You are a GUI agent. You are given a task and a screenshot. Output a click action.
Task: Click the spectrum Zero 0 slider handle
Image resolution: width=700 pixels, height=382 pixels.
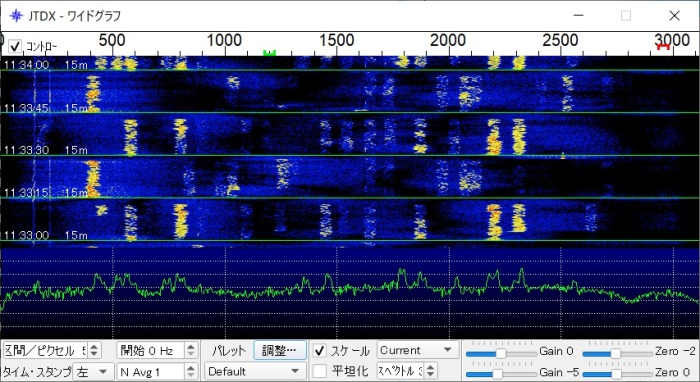(x=617, y=374)
